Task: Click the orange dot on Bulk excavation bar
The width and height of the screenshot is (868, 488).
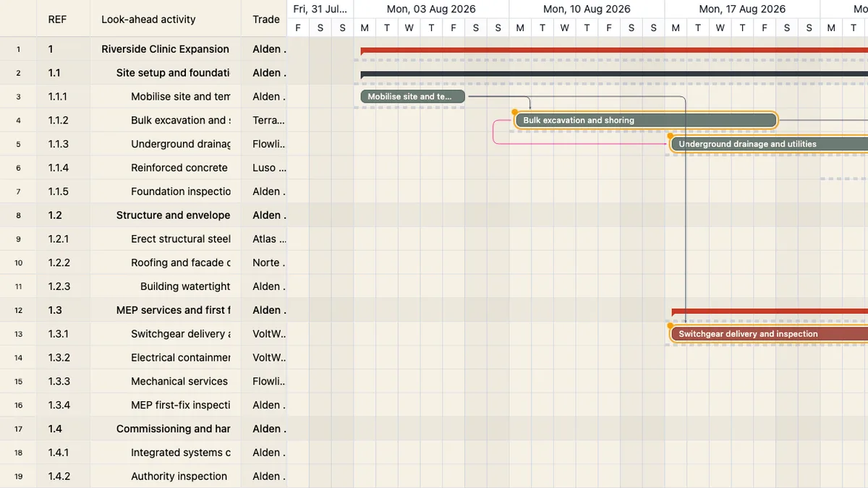Action: [x=514, y=112]
